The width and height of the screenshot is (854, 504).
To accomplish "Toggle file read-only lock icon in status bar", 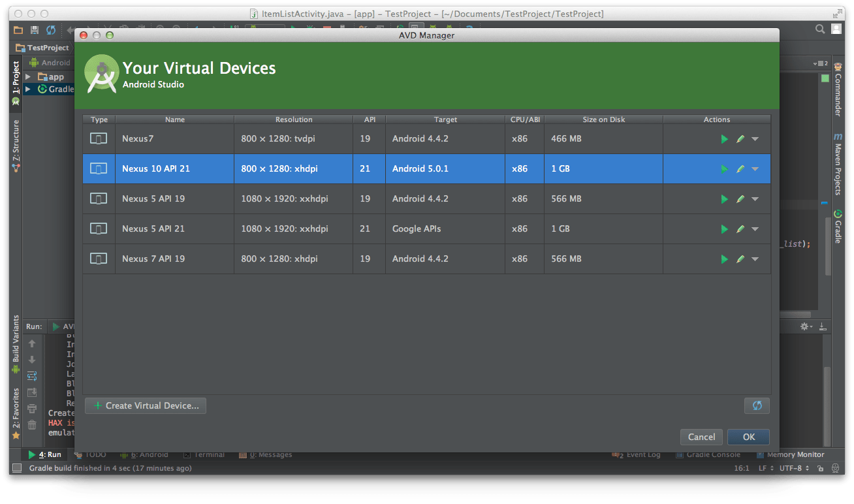I will [822, 468].
